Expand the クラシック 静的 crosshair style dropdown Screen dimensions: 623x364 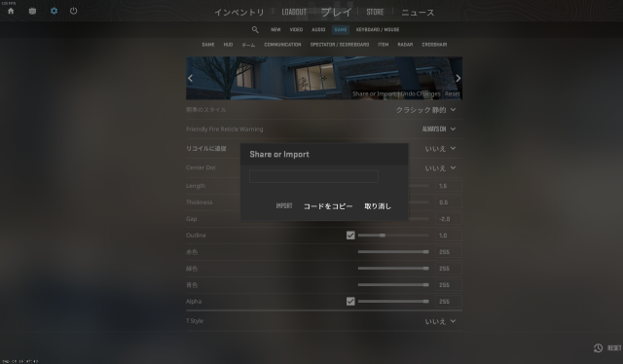(x=426, y=110)
